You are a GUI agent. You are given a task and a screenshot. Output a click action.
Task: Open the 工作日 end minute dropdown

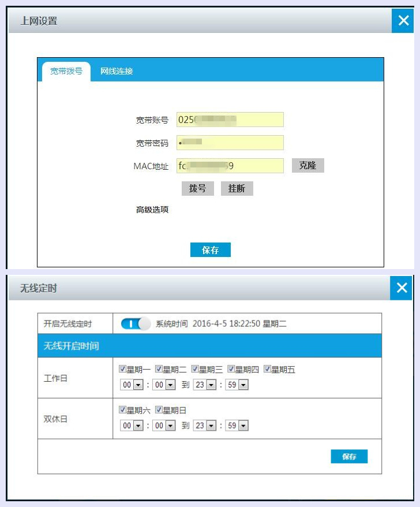pyautogui.click(x=237, y=385)
